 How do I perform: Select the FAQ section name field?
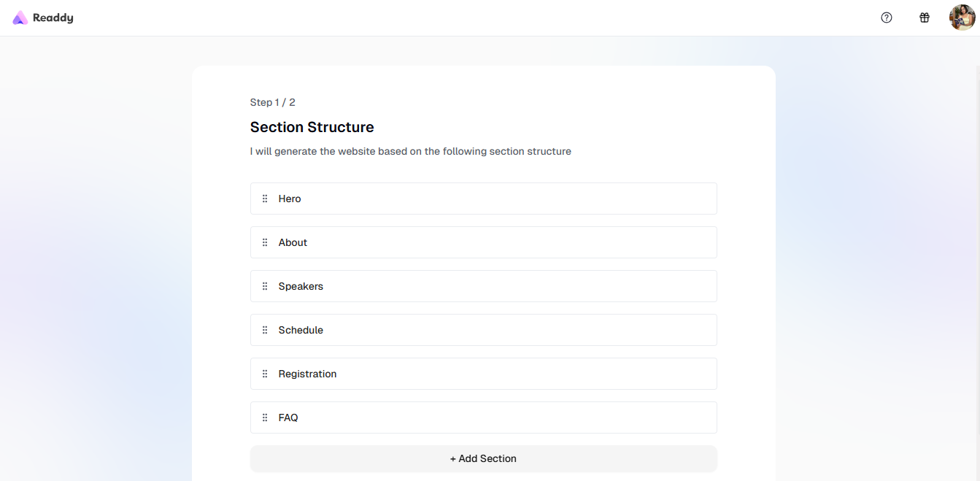[x=489, y=417]
